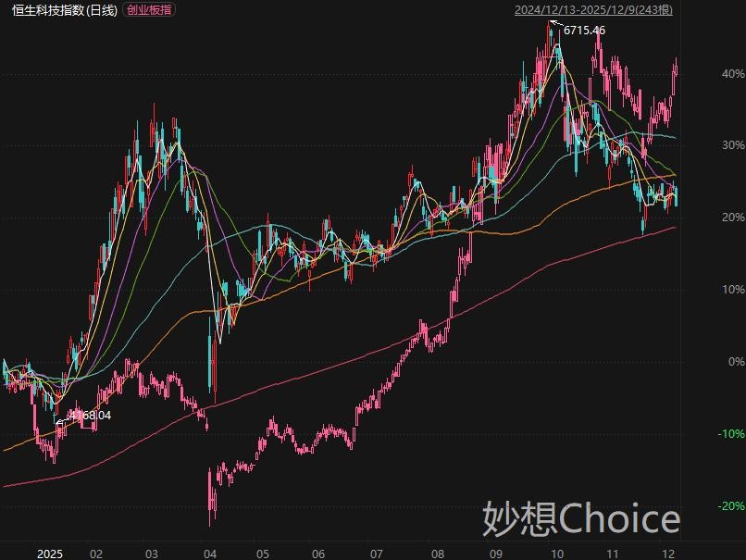Click the 创业板指 comparison tag
This screenshot has width=746, height=560.
pos(148,10)
